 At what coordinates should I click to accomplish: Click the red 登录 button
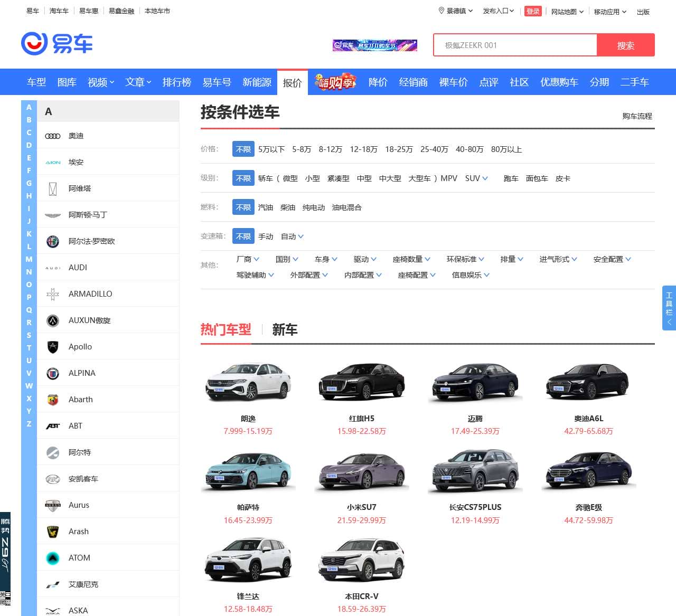coord(533,11)
